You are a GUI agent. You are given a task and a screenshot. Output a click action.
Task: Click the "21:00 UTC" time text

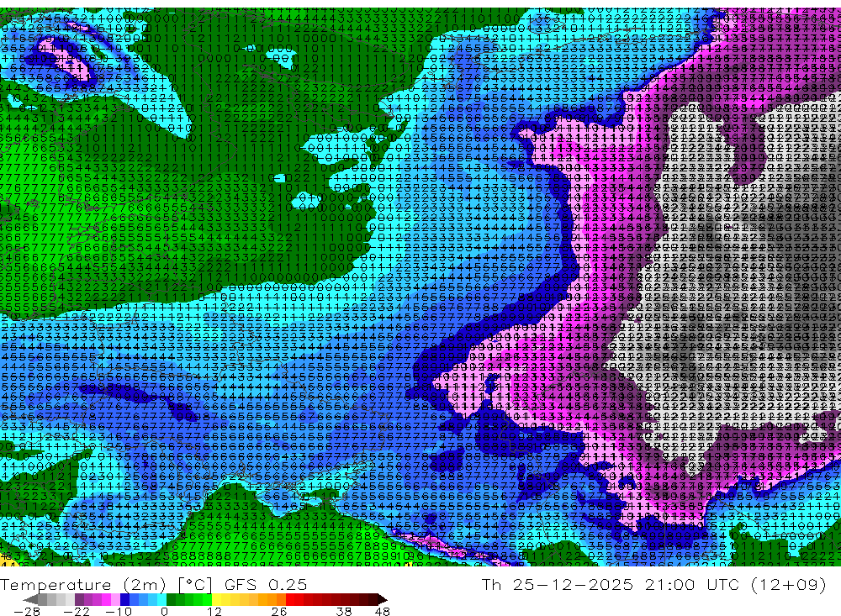pos(692,584)
